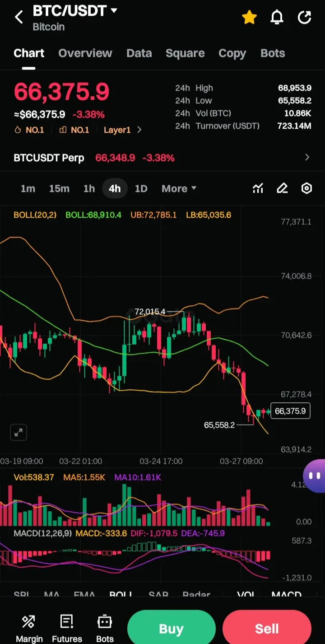This screenshot has height=644, width=325.
Task: Open the drawing pencil tool
Action: tap(282, 189)
